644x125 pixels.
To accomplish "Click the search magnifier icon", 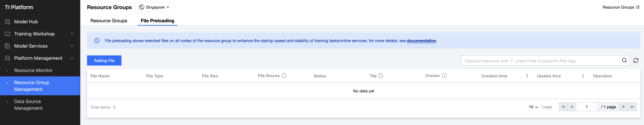I will click(x=624, y=60).
